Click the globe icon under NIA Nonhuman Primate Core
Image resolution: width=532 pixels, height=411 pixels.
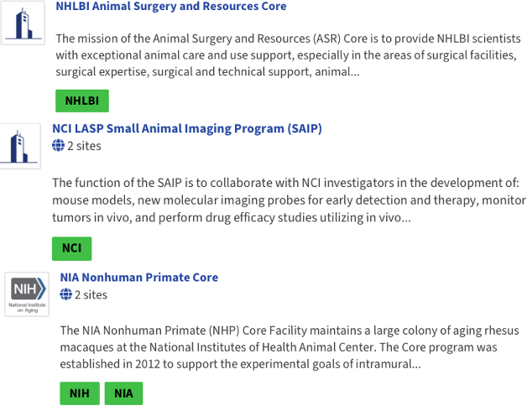click(x=66, y=295)
